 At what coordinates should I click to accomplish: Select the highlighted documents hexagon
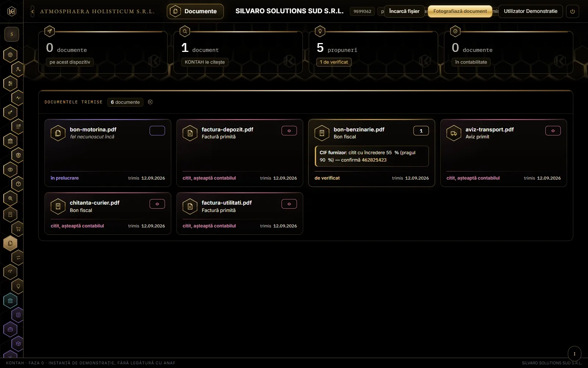point(10,243)
